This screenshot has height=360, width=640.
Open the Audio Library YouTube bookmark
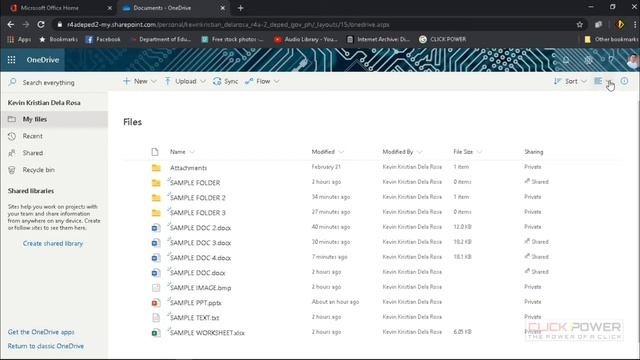point(306,39)
